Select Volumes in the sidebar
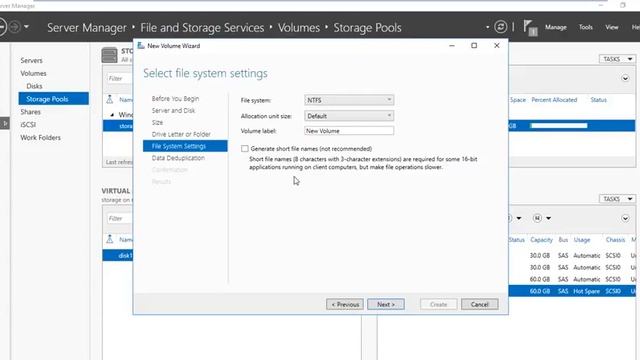 (x=33, y=73)
